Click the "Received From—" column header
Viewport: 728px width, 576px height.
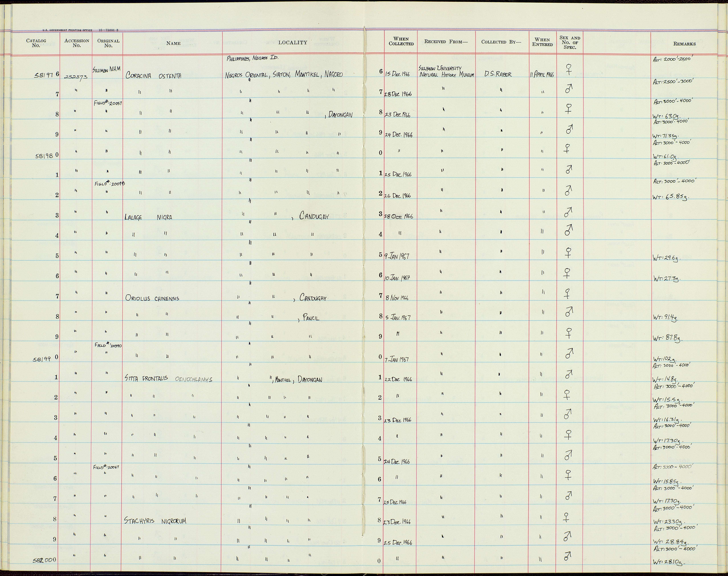coord(446,42)
